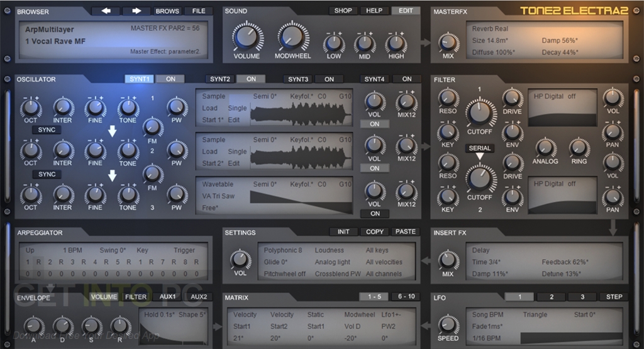Click oscillator 1 PW knob
644x349 pixels.
pyautogui.click(x=177, y=107)
